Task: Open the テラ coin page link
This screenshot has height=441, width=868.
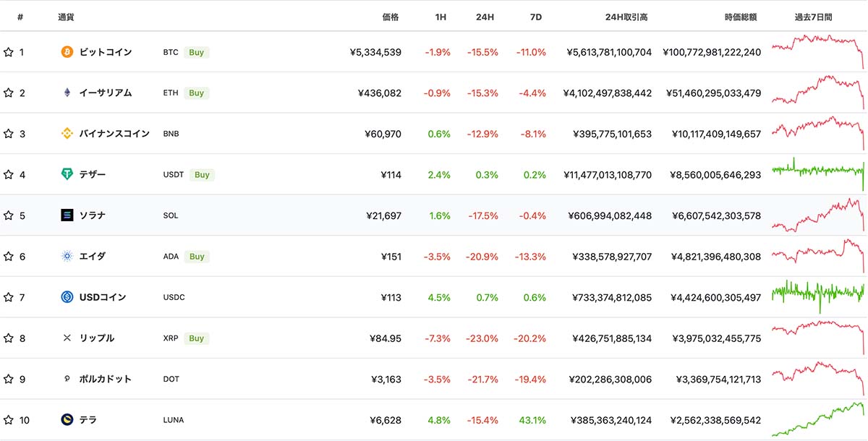Action: [88, 420]
